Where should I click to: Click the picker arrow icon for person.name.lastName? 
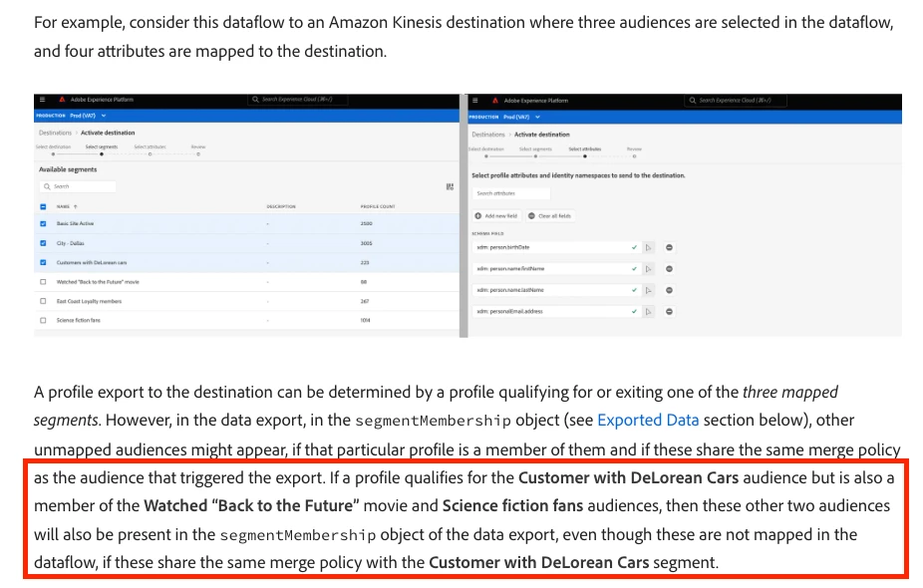[x=648, y=290]
